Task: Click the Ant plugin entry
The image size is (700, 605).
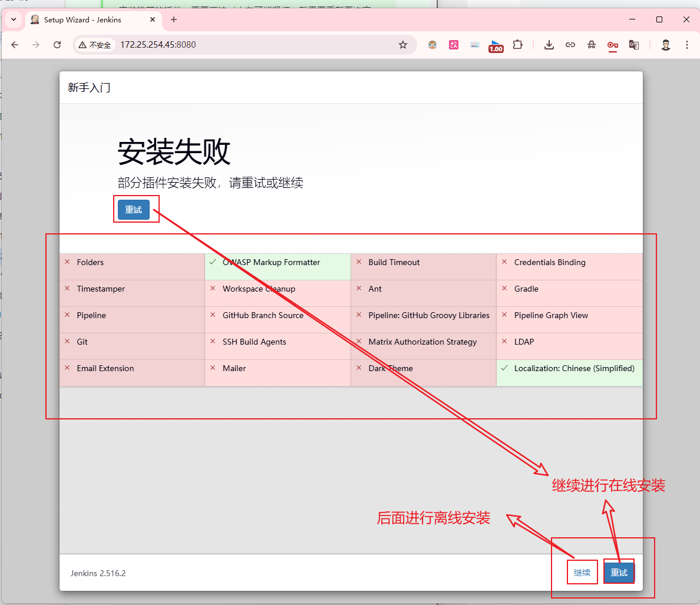Action: pyautogui.click(x=424, y=293)
